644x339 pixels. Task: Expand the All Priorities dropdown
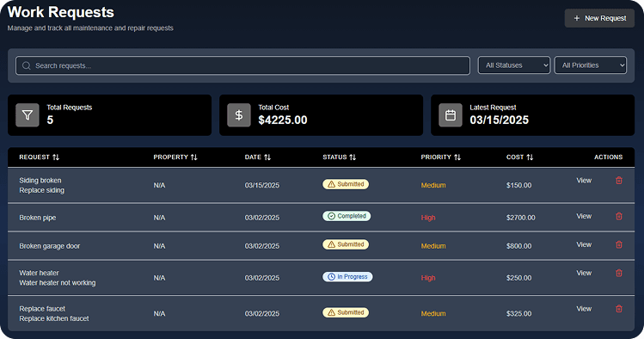(590, 65)
